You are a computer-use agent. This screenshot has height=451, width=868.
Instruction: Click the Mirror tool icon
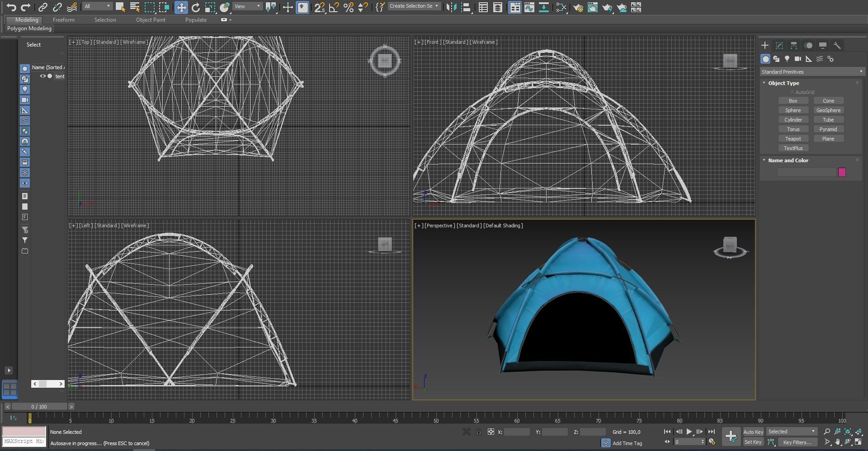[451, 7]
